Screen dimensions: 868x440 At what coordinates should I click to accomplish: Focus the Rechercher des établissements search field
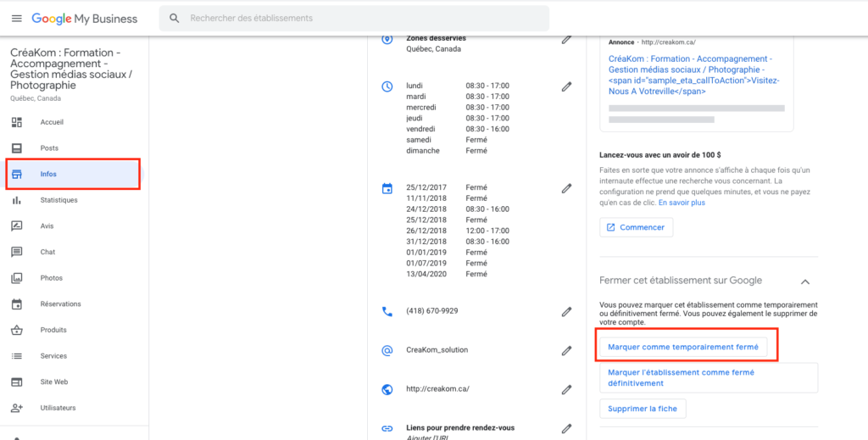(x=354, y=19)
